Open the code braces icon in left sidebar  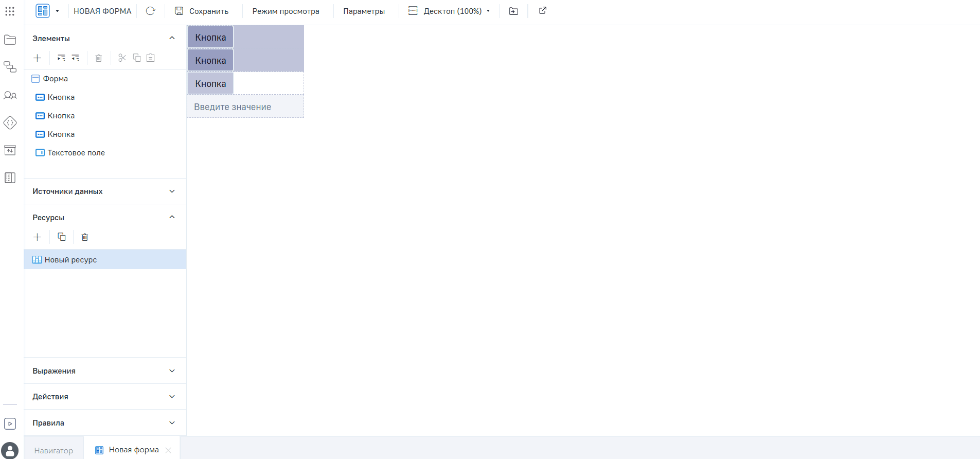(10, 122)
